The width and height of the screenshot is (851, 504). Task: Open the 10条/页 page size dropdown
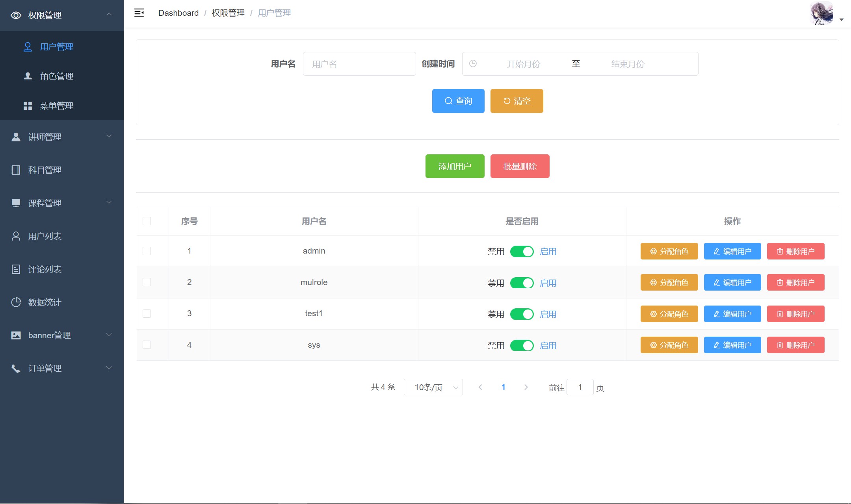433,387
